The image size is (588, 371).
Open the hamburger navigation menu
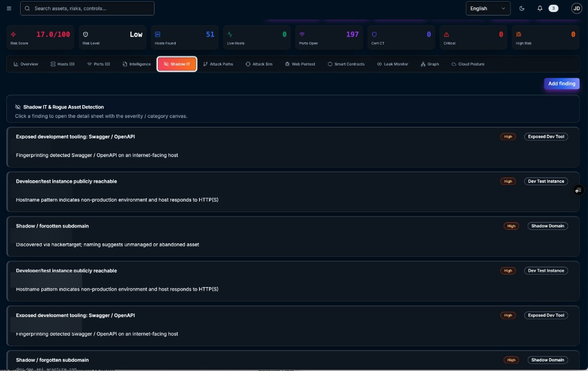tap(9, 8)
